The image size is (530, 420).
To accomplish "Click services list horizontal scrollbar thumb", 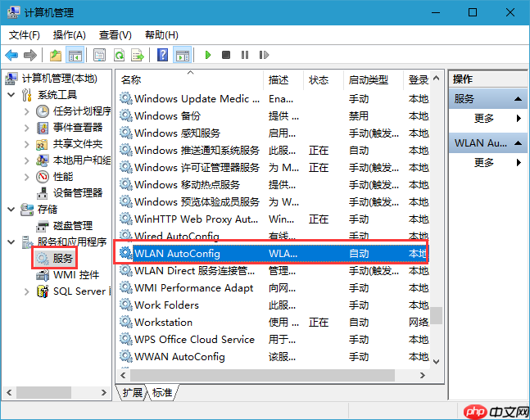I will tap(262, 376).
